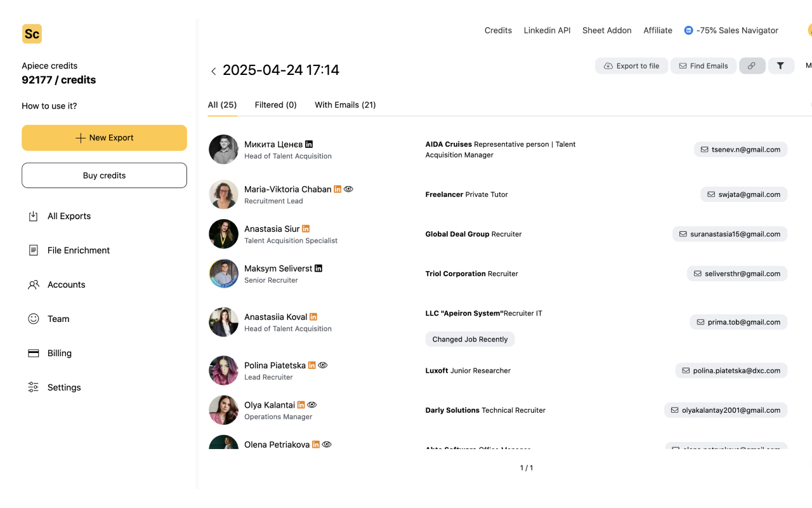Screen dimensions: 812x508
Task: Switch to the With Emails (21) tab
Action: point(346,105)
